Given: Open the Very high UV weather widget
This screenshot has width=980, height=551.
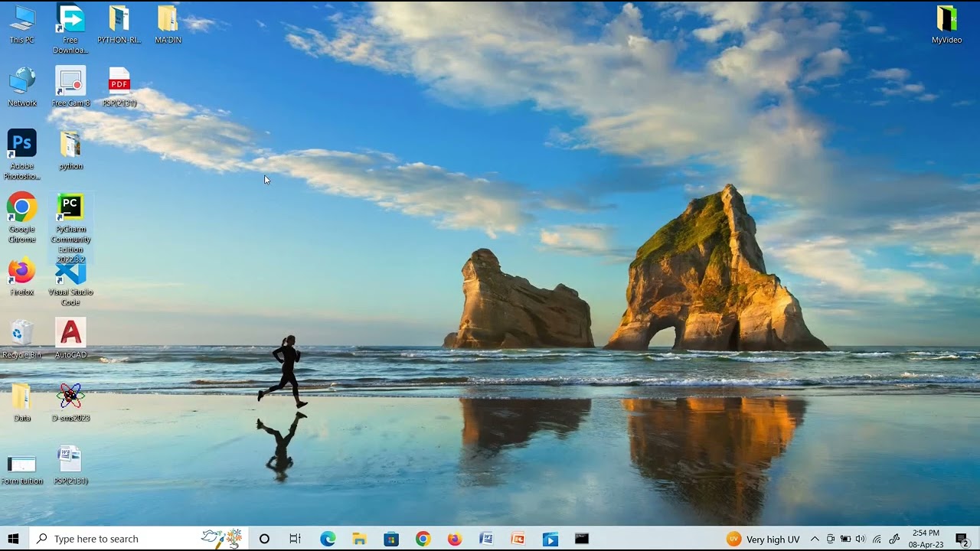Looking at the screenshot, I should [763, 539].
